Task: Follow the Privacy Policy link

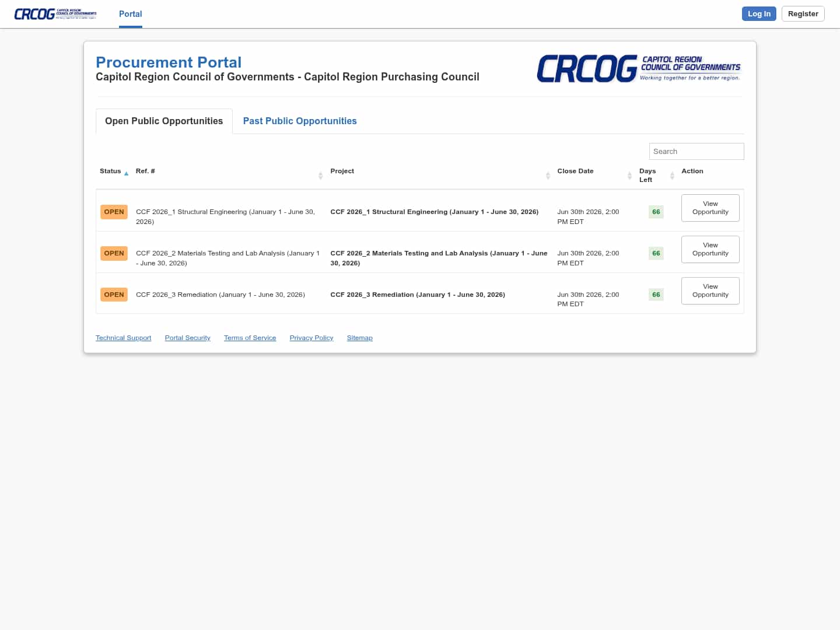Action: 311,338
